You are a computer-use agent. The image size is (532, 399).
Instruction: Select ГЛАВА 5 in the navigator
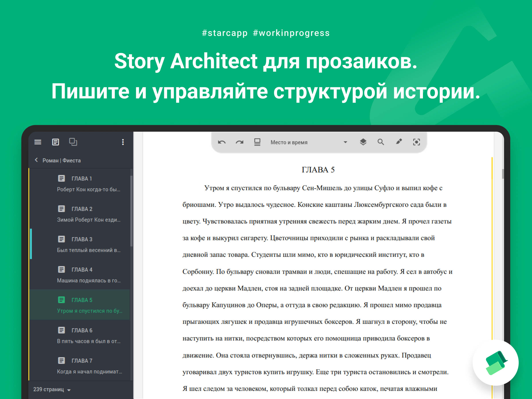(x=79, y=305)
